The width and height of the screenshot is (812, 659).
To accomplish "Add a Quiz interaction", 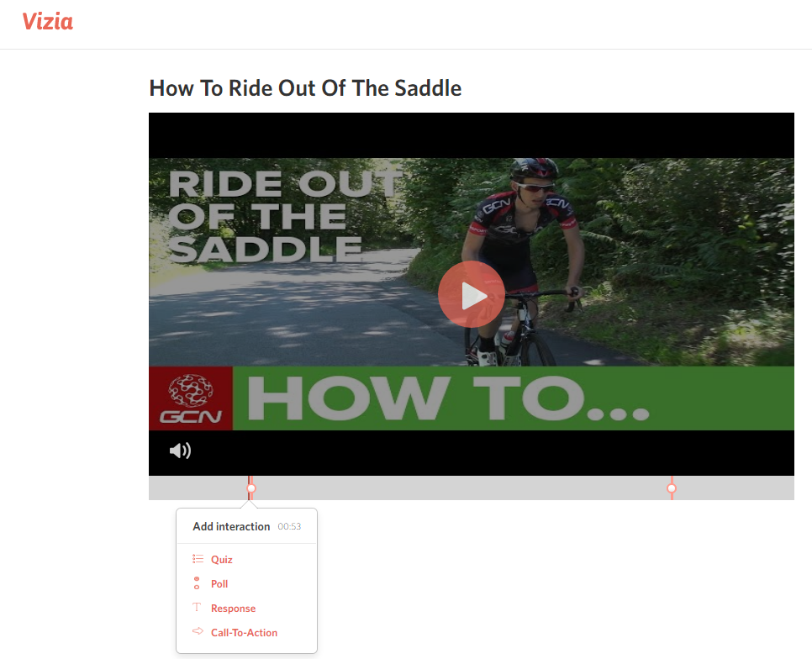I will pyautogui.click(x=222, y=560).
